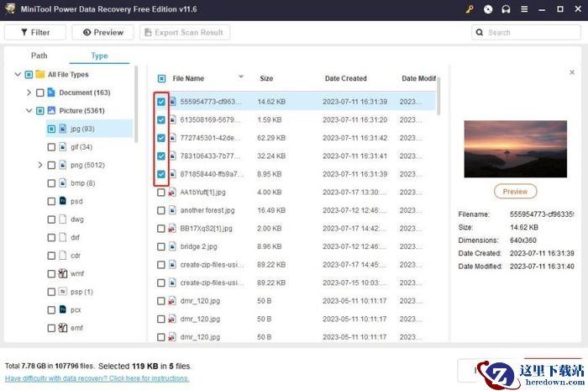The height and width of the screenshot is (391, 588).
Task: Uncheck the 555954773 file checkbox
Action: click(161, 102)
